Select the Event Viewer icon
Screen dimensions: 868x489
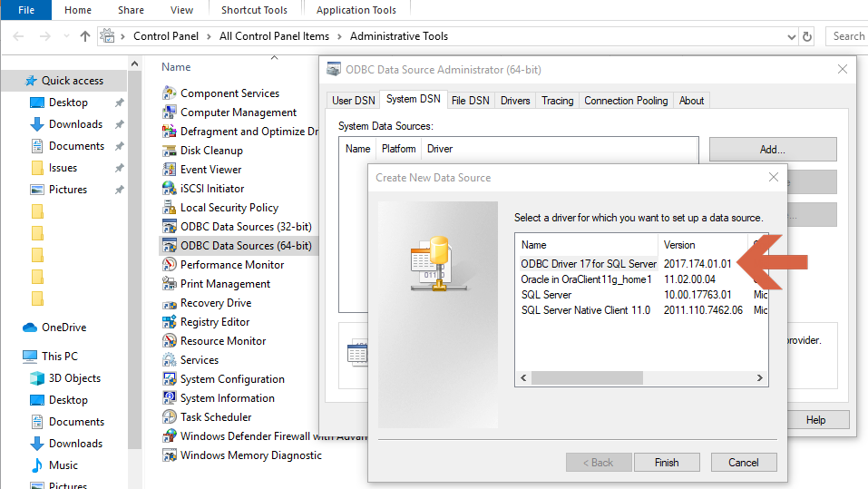169,170
